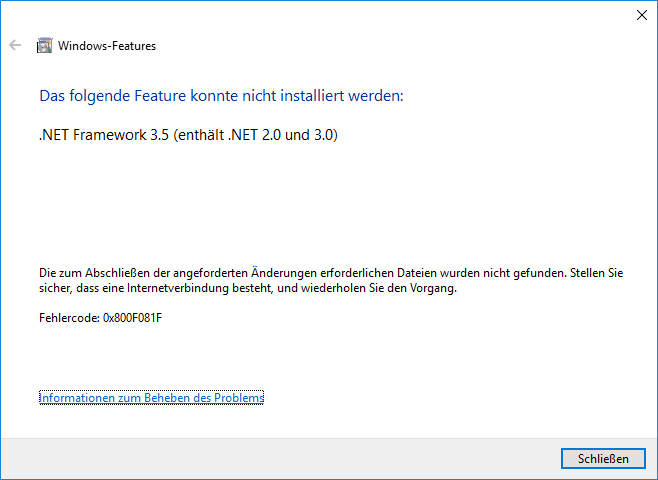Click the Windows-Features title text
The height and width of the screenshot is (480, 658).
click(x=107, y=45)
